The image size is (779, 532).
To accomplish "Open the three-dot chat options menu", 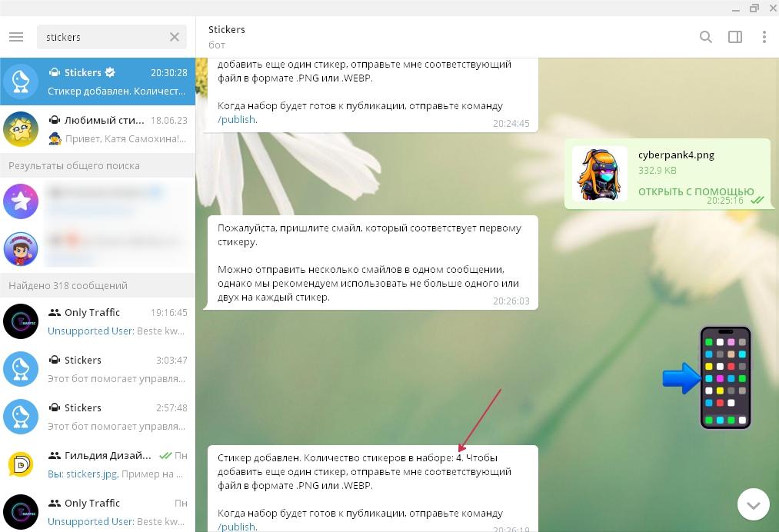I will coord(764,37).
